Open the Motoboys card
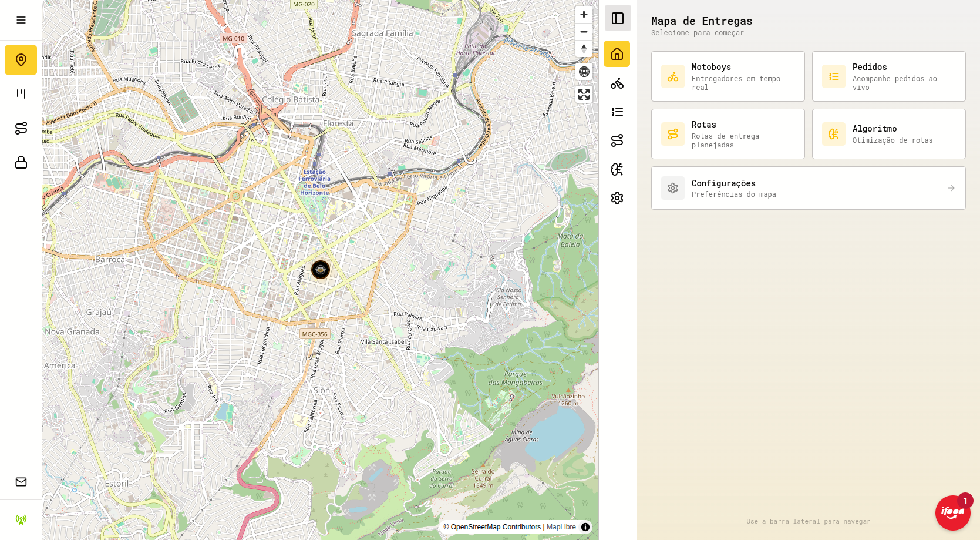This screenshot has height=540, width=980. pyautogui.click(x=728, y=76)
